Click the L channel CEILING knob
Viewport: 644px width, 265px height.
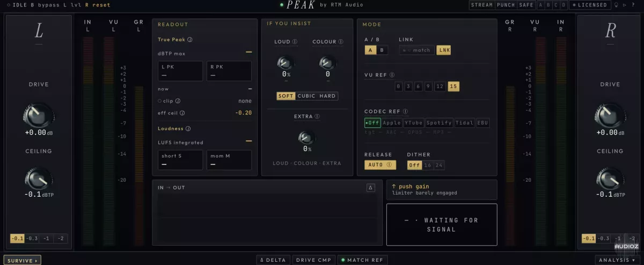tap(38, 178)
